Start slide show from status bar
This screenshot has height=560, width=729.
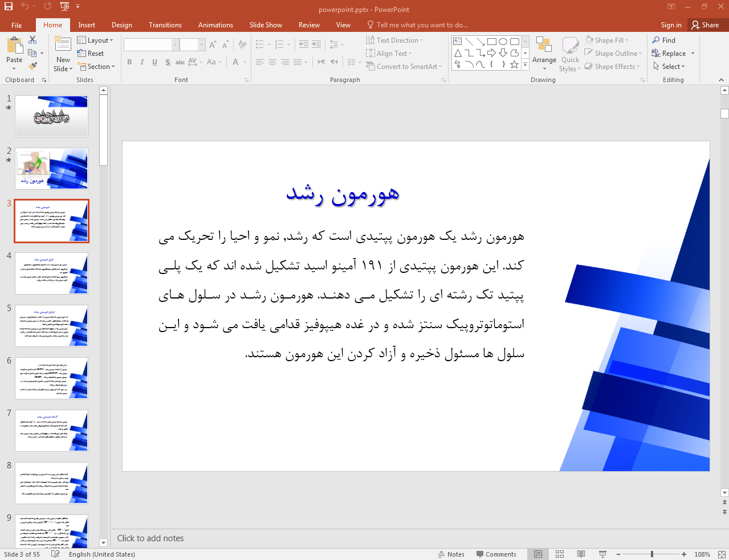[x=602, y=554]
